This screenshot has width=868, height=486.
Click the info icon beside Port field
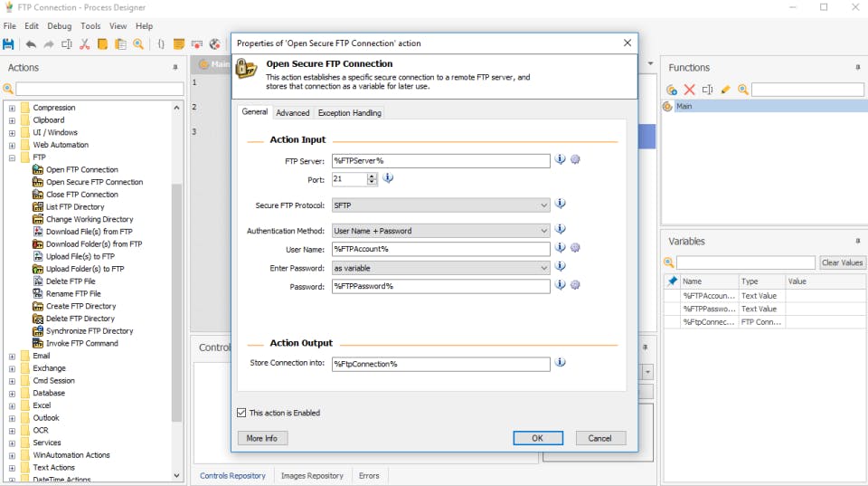tap(388, 178)
